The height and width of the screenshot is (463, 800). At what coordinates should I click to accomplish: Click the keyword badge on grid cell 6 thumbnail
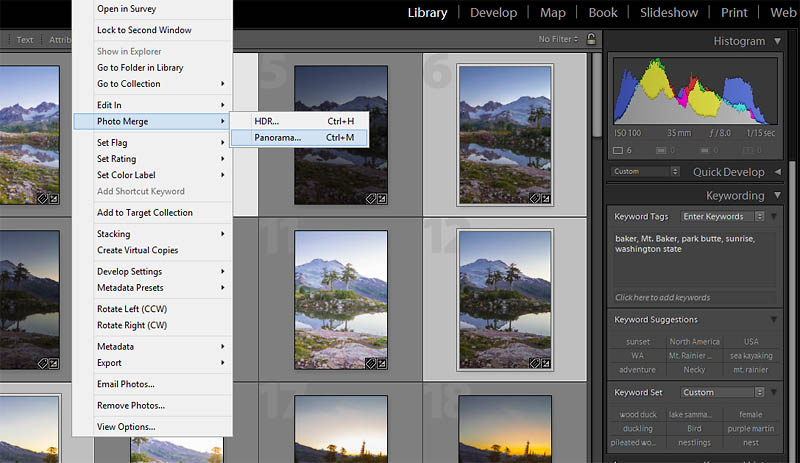pyautogui.click(x=535, y=199)
